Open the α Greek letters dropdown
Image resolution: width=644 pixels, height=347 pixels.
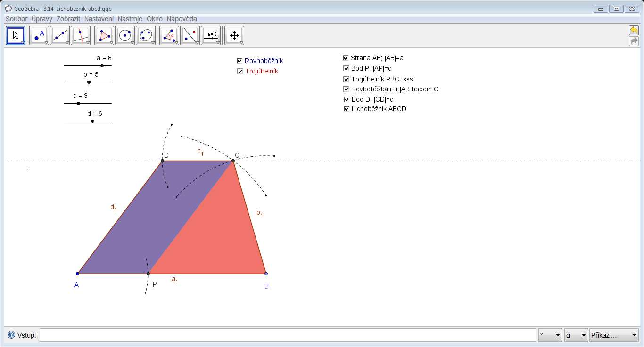(x=576, y=335)
